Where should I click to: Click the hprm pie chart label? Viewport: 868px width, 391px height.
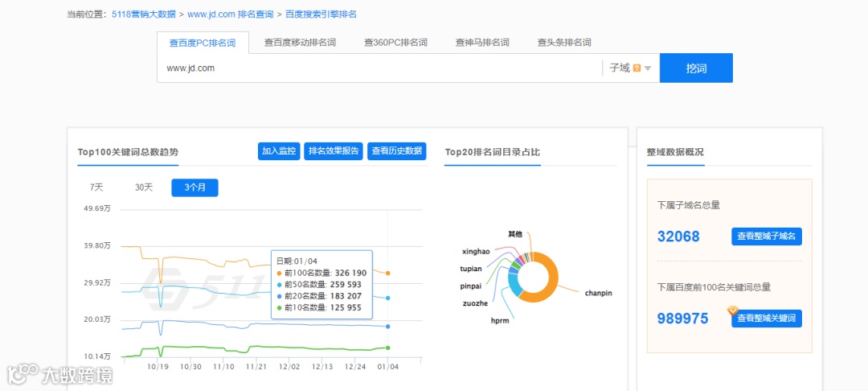click(499, 320)
